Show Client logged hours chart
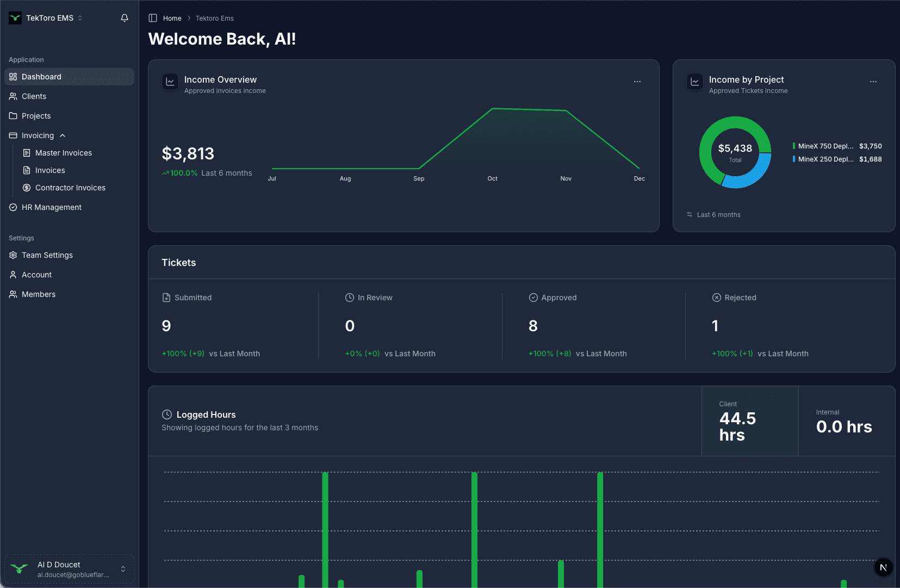Screen dimensions: 900x588 (x=749, y=421)
